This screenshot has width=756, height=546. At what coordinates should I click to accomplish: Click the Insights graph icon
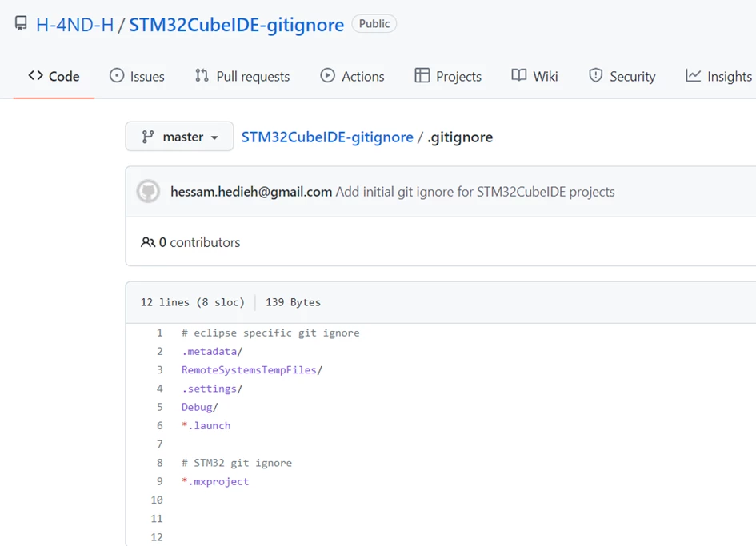tap(693, 76)
